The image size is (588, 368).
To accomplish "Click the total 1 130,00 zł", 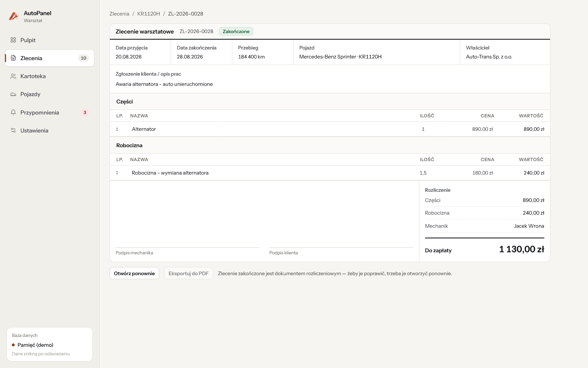I will click(x=521, y=249).
